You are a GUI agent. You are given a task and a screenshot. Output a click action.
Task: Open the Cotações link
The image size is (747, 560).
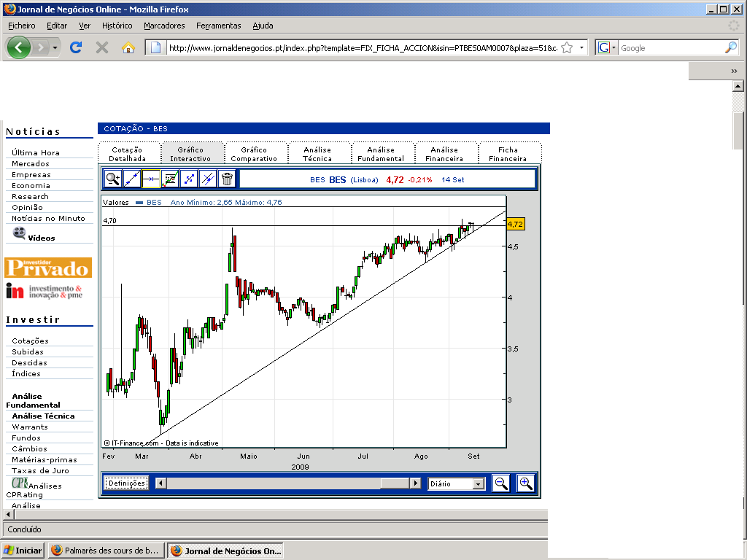click(x=30, y=341)
